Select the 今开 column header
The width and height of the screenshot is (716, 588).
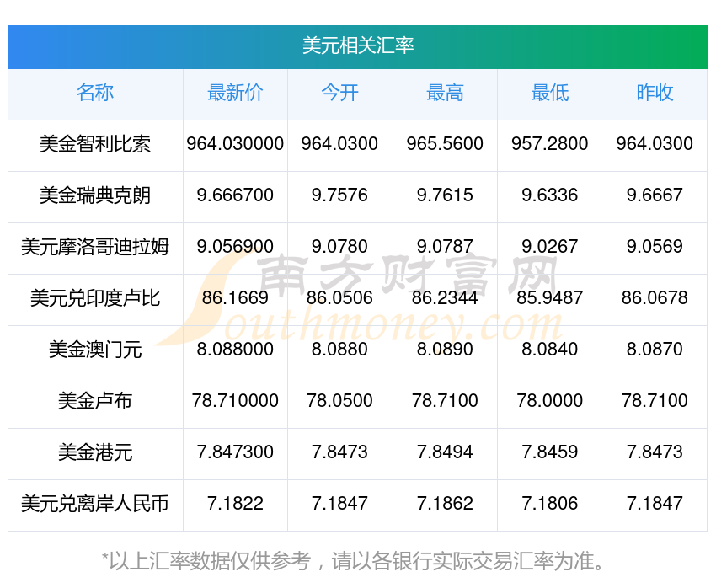pyautogui.click(x=339, y=93)
